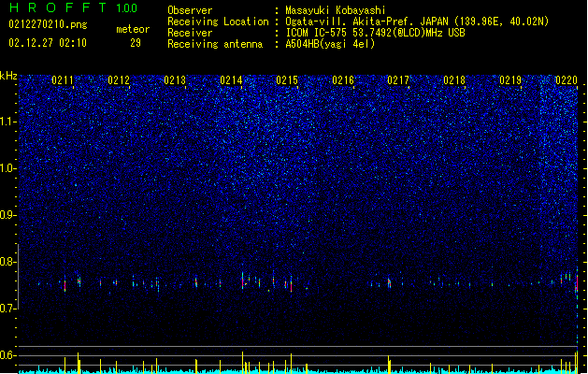The height and width of the screenshot is (374, 588).
Task: Click the Receiving antenna label
Action: pyautogui.click(x=215, y=44)
